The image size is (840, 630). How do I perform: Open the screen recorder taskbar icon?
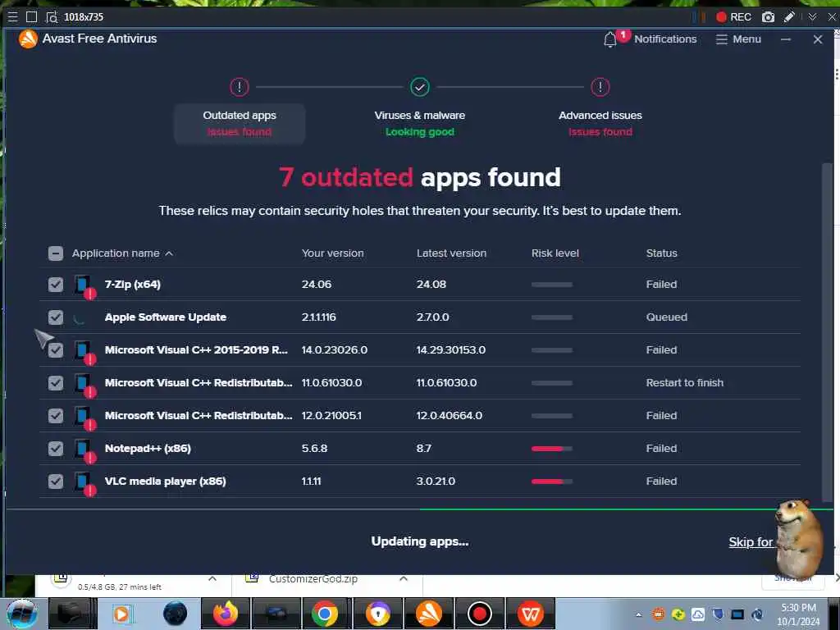[479, 614]
